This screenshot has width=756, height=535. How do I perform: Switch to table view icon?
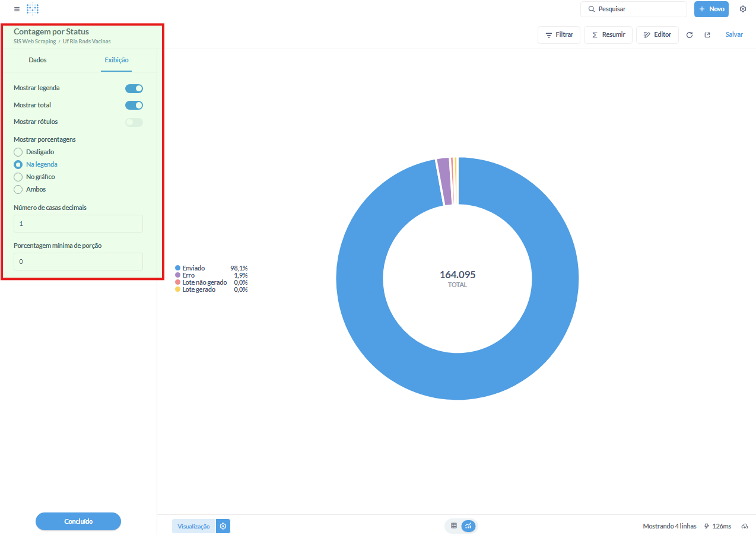click(x=454, y=526)
